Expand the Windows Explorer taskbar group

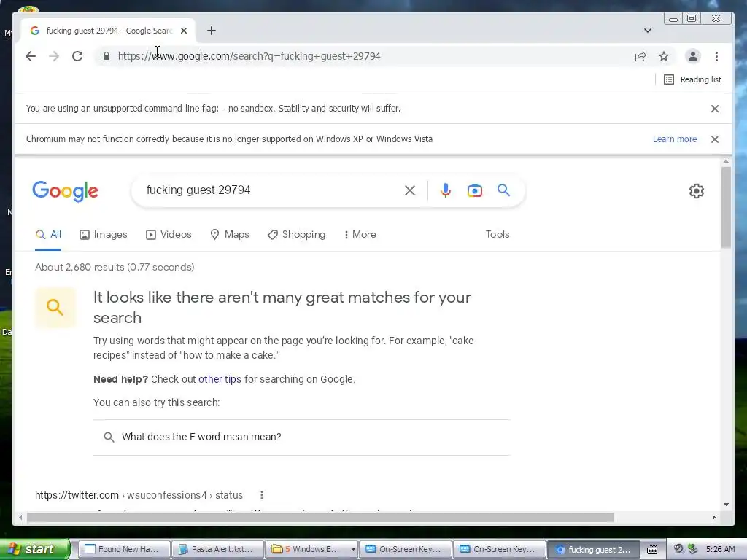311,549
